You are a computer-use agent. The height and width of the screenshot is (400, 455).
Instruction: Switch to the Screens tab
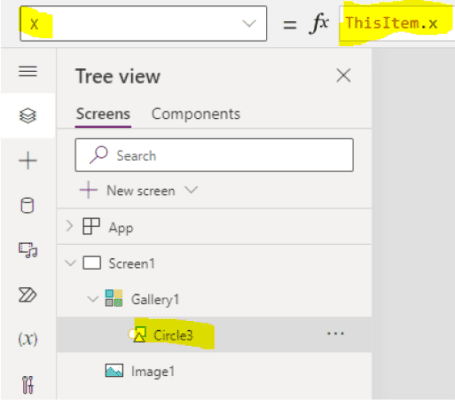tap(103, 114)
